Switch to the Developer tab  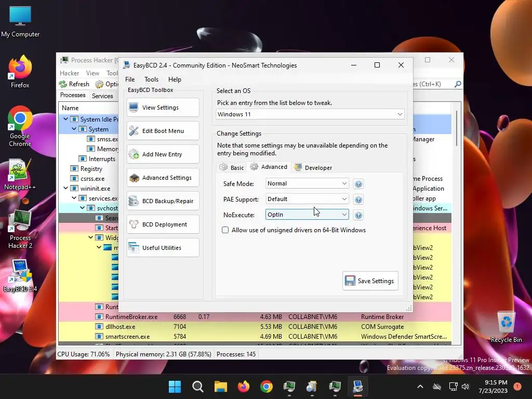[x=313, y=168]
